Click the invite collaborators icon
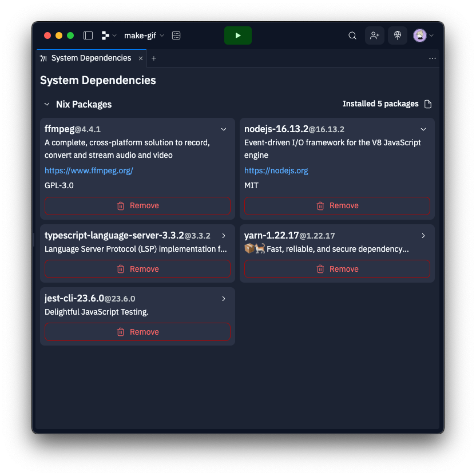The width and height of the screenshot is (476, 476). (374, 35)
